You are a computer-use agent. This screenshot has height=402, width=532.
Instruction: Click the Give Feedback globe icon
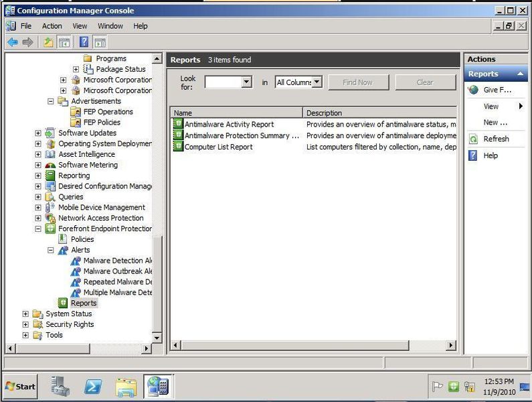click(473, 90)
